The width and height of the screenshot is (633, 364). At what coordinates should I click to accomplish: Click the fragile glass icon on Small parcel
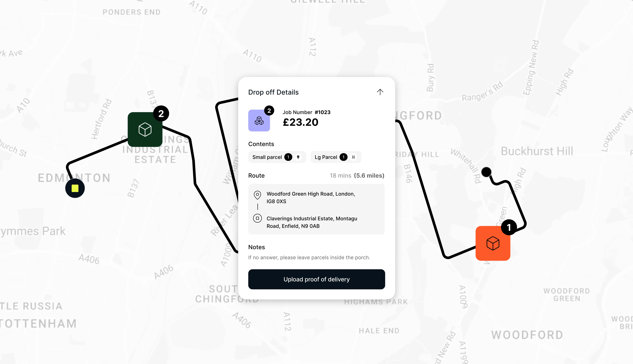coord(298,157)
